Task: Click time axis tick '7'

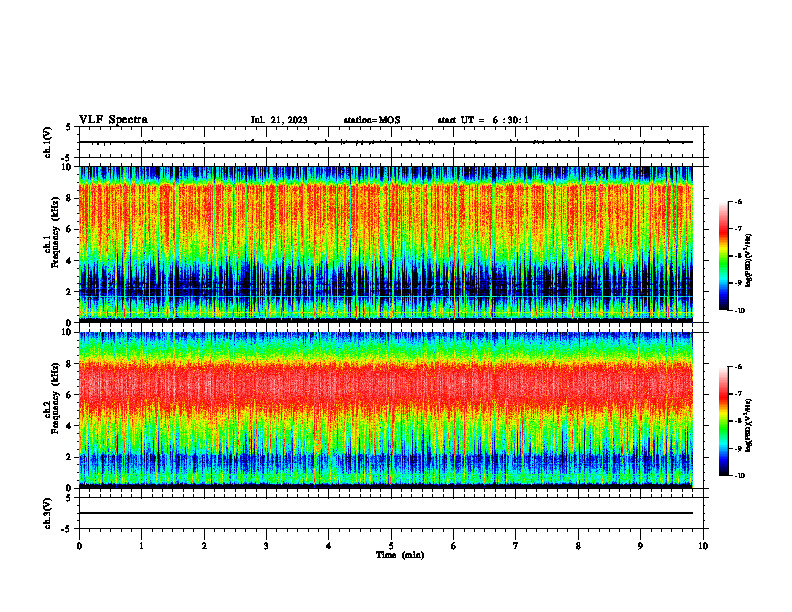Action: pos(516,546)
